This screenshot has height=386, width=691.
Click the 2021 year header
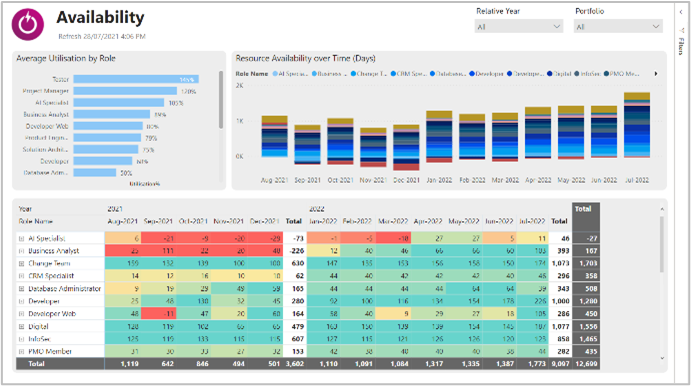tap(115, 209)
